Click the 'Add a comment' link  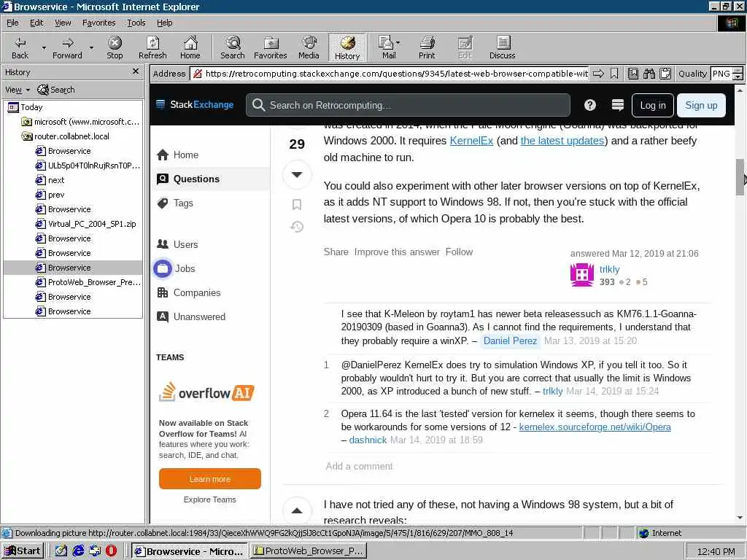tap(359, 466)
